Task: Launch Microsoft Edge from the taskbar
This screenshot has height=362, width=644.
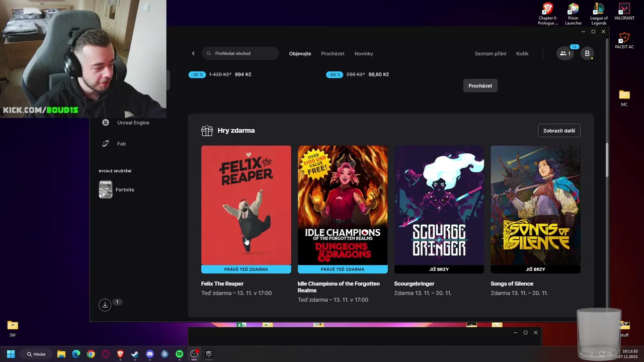Action: (x=76, y=354)
